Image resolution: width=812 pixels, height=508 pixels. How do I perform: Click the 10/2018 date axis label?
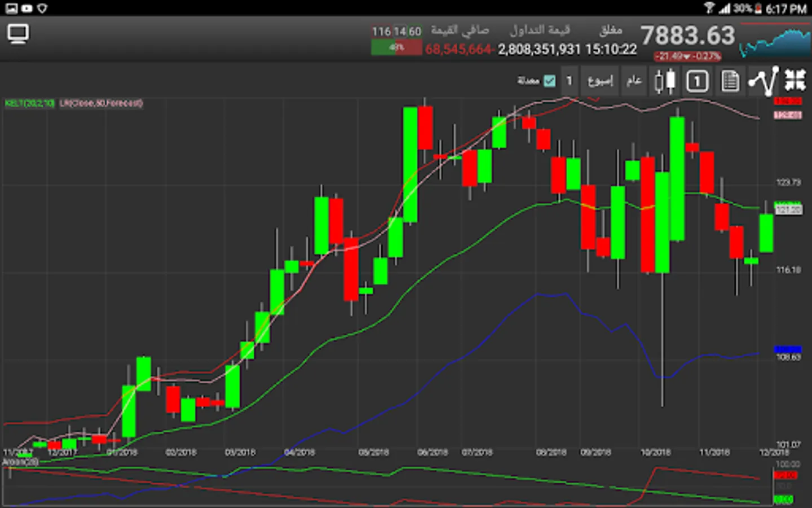click(x=656, y=453)
